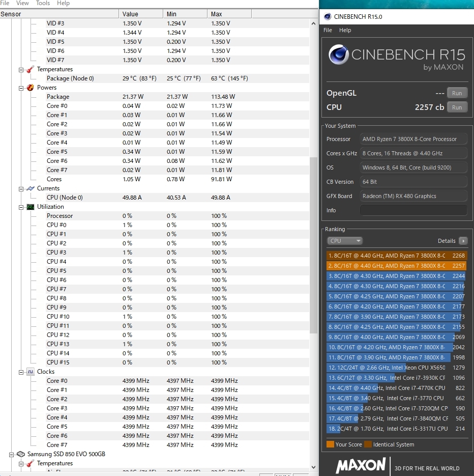Open the File menu in sensor monitor
Viewport: 474px width, 476px height.
(5, 3)
